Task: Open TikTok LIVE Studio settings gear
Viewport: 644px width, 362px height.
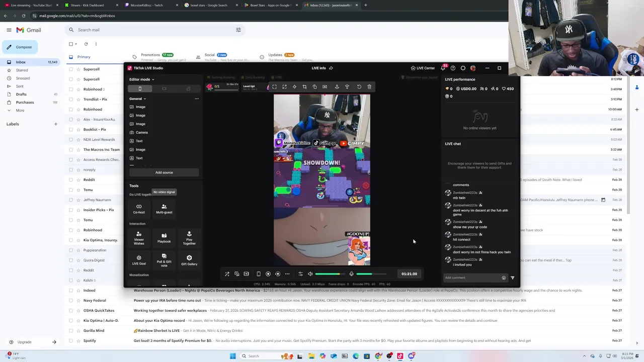Action: [x=463, y=68]
